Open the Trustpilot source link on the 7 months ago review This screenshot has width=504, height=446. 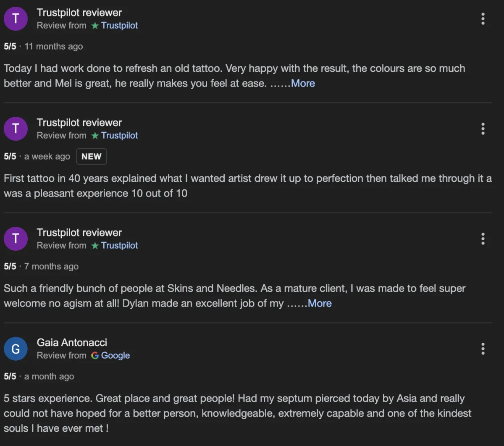pos(119,245)
